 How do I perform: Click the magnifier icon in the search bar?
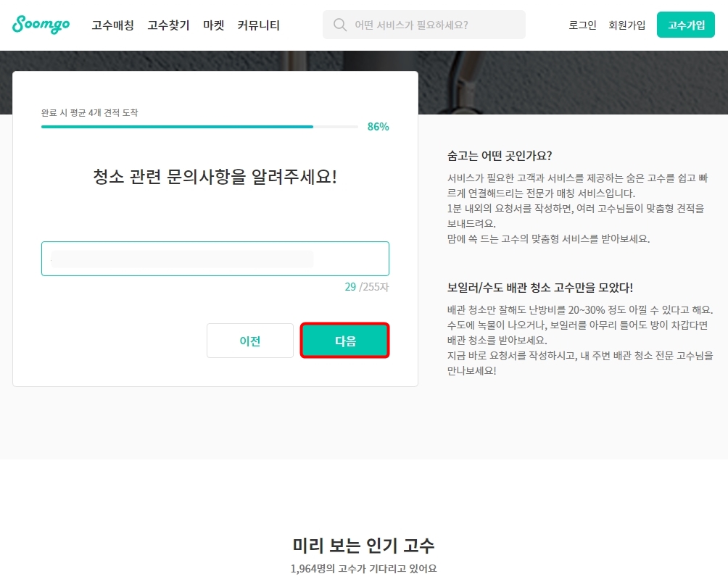click(x=339, y=24)
